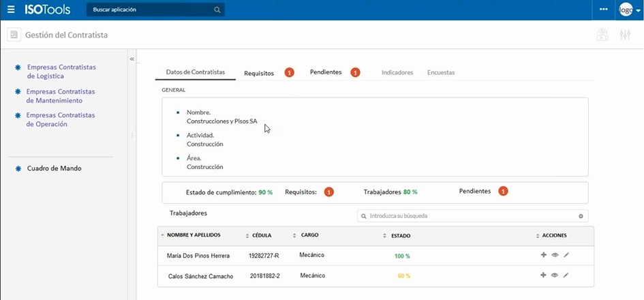Open the user logo dropdown arrow
Viewport: 644px width, 300px height.
[638, 11]
